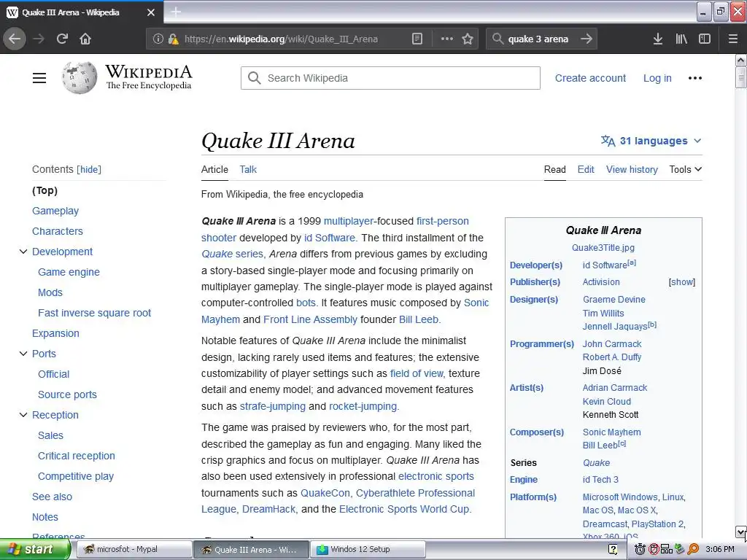
Task: Click the Log in link
Action: (x=657, y=78)
